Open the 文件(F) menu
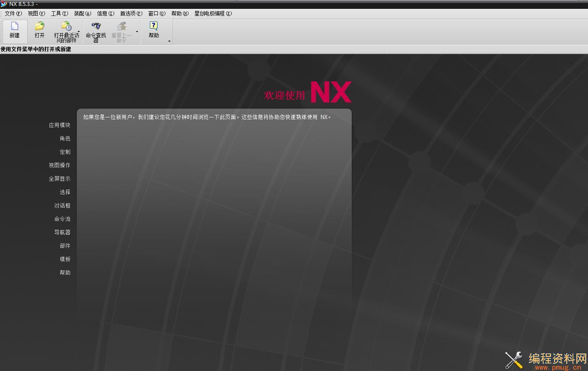This screenshot has height=371, width=588. (x=13, y=13)
